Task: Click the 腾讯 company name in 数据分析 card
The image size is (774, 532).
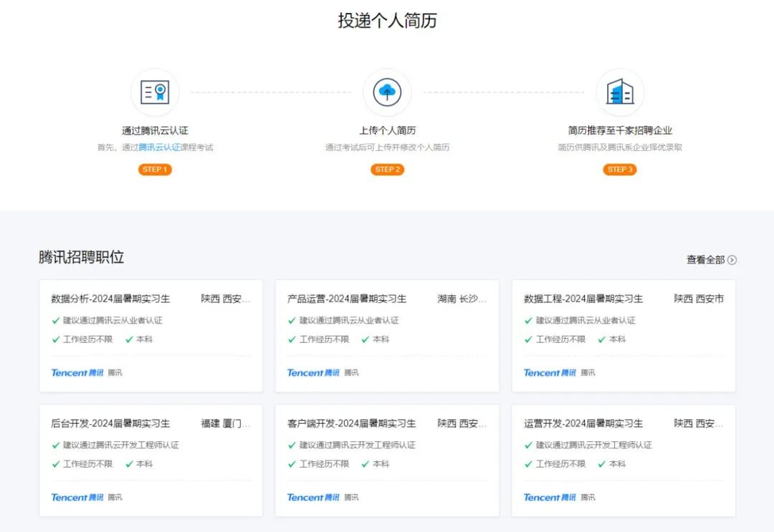Action: (115, 373)
